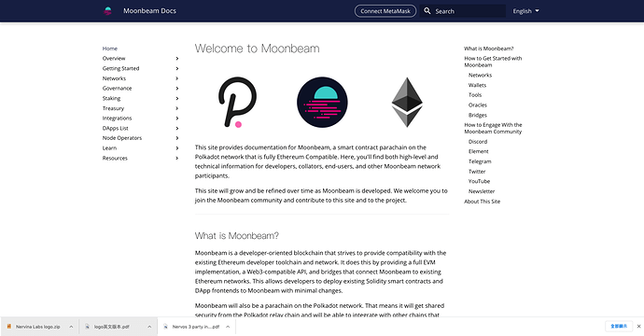Open Governance in left navigation
This screenshot has height=336, width=644.
pos(117,89)
